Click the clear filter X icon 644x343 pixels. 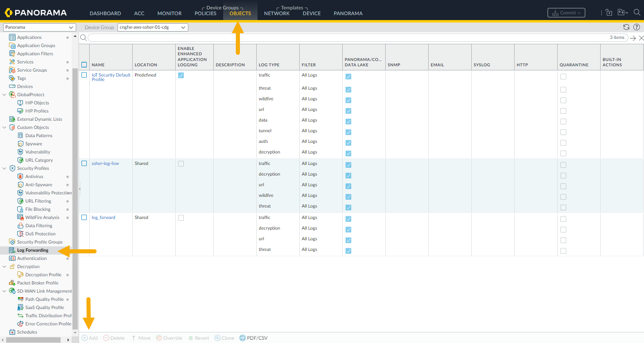click(641, 38)
